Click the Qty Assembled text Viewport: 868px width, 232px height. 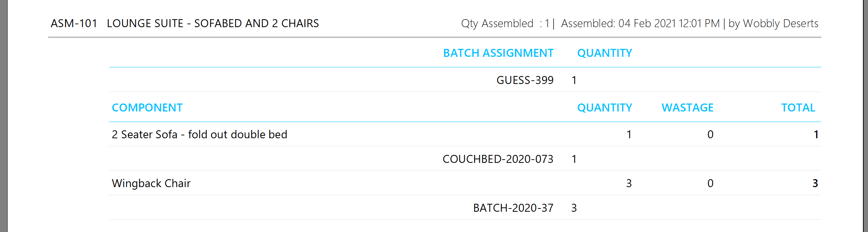pyautogui.click(x=497, y=24)
